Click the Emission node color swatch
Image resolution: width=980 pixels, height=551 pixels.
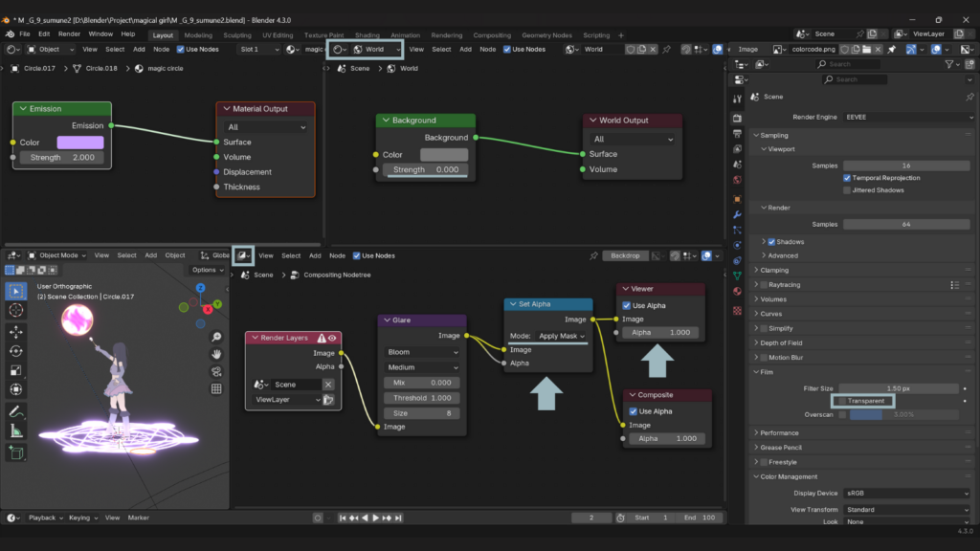click(80, 143)
